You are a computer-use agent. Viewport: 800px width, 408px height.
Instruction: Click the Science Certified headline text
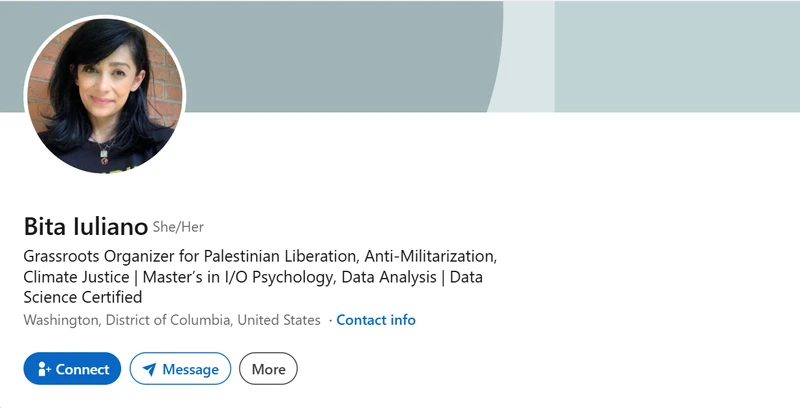pos(83,297)
